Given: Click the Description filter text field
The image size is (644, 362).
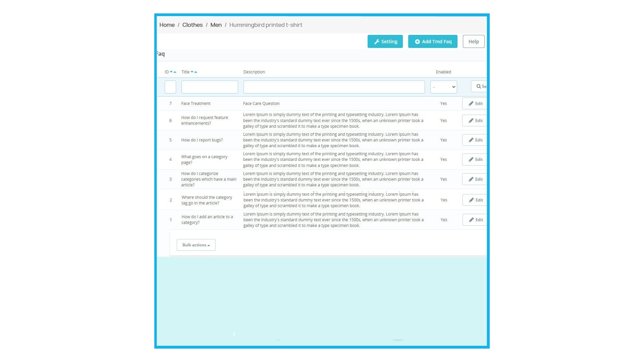Looking at the screenshot, I should 334,87.
